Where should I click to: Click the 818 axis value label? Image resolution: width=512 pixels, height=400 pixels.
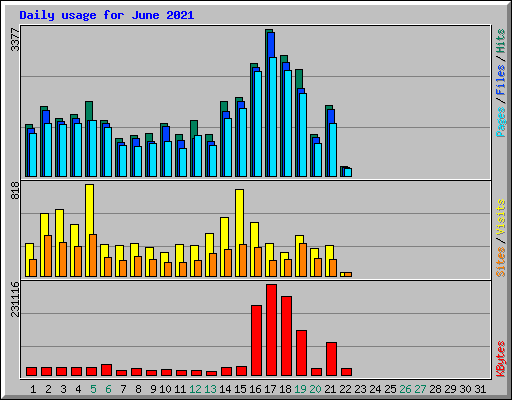click(15, 190)
